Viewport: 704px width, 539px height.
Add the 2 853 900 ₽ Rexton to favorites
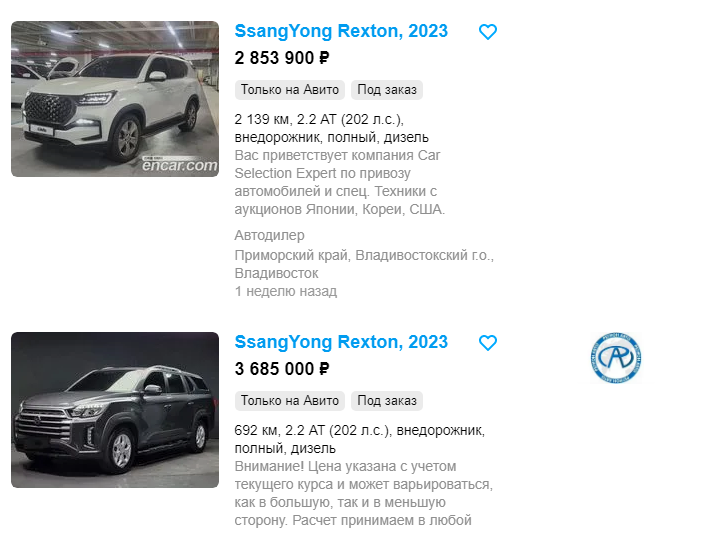488,31
